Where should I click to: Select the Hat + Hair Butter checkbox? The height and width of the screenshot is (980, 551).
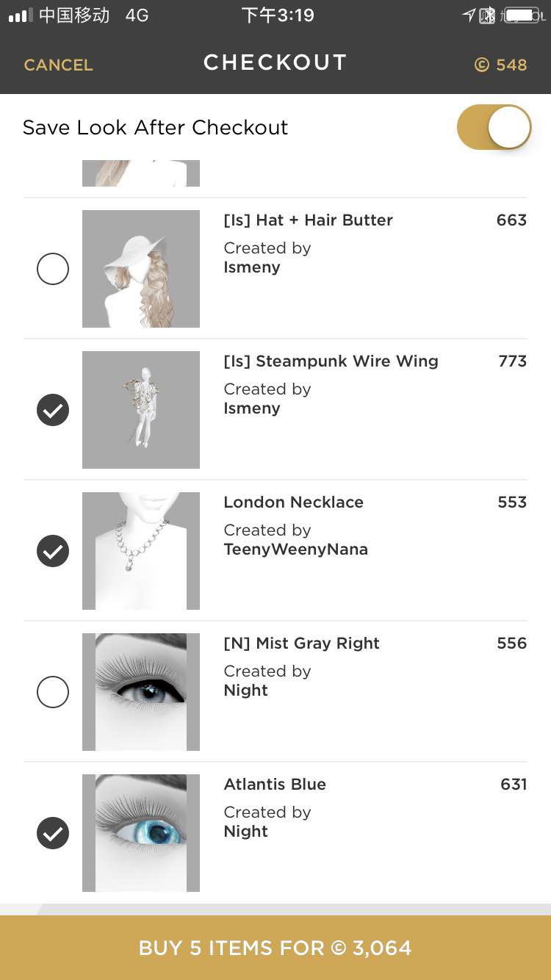coord(53,269)
